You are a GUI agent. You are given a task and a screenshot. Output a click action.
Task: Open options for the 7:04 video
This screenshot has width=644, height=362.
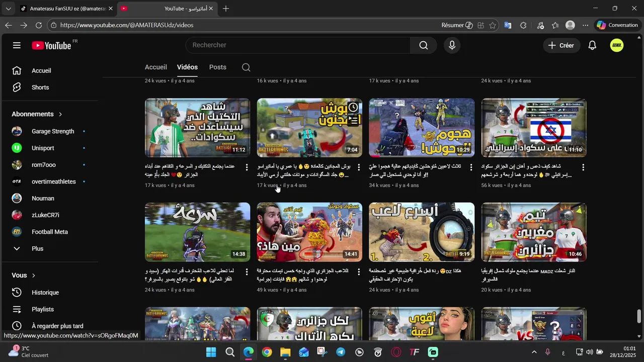click(x=359, y=167)
